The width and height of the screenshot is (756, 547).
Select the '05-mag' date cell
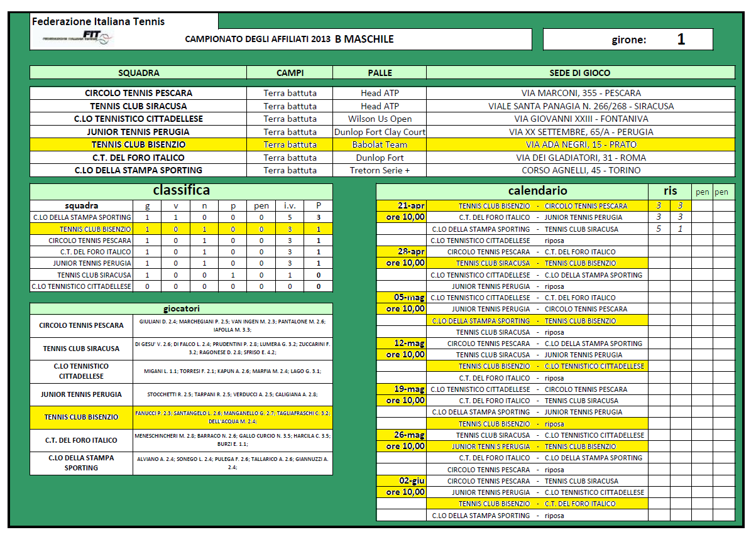tap(402, 298)
